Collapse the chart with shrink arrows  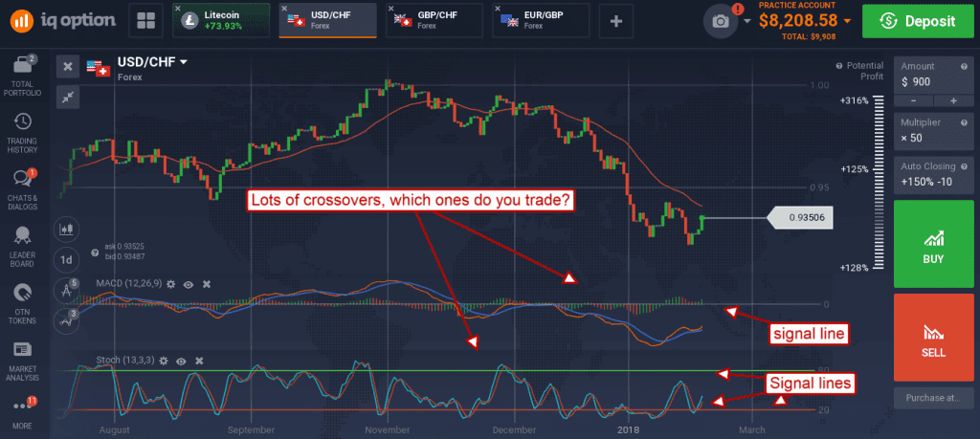[x=68, y=97]
